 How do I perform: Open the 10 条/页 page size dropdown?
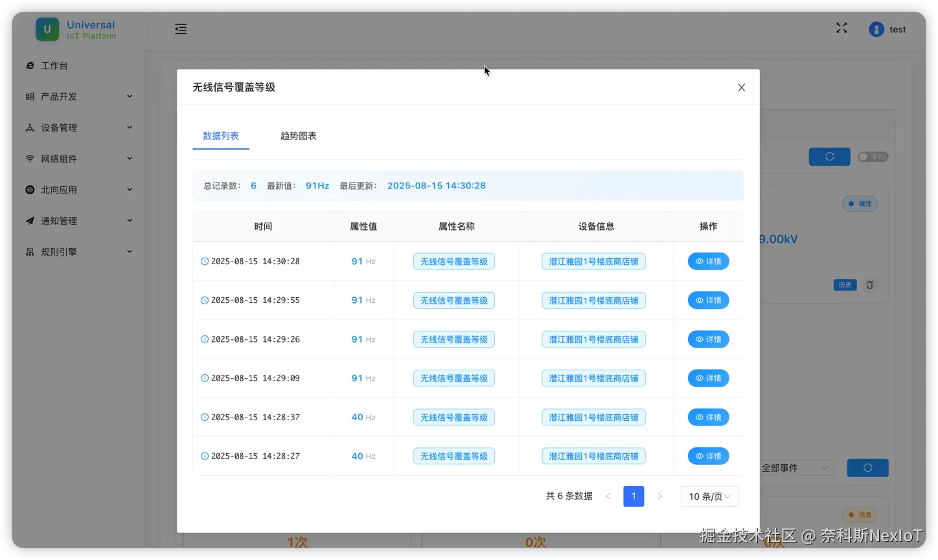pos(709,496)
